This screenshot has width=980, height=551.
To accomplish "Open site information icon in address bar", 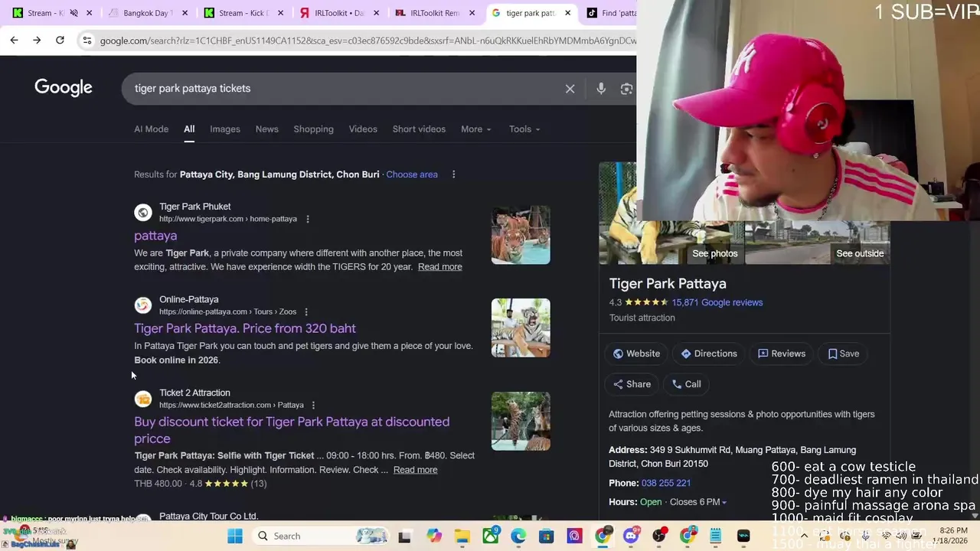I will 87,41.
